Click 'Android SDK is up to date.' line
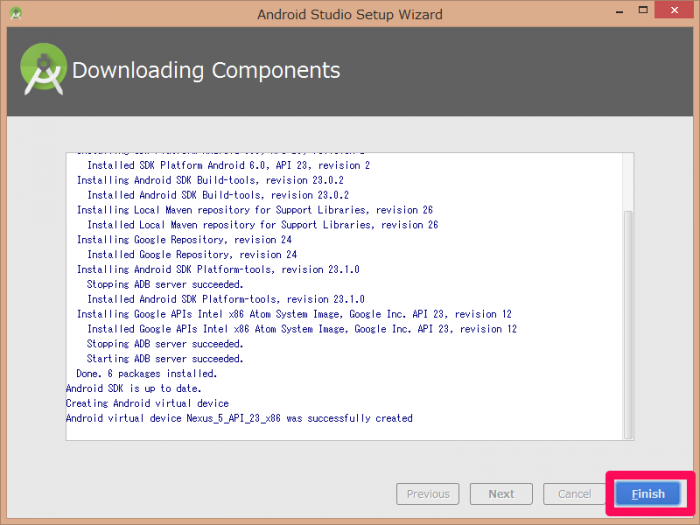Image resolution: width=700 pixels, height=525 pixels. [x=133, y=388]
